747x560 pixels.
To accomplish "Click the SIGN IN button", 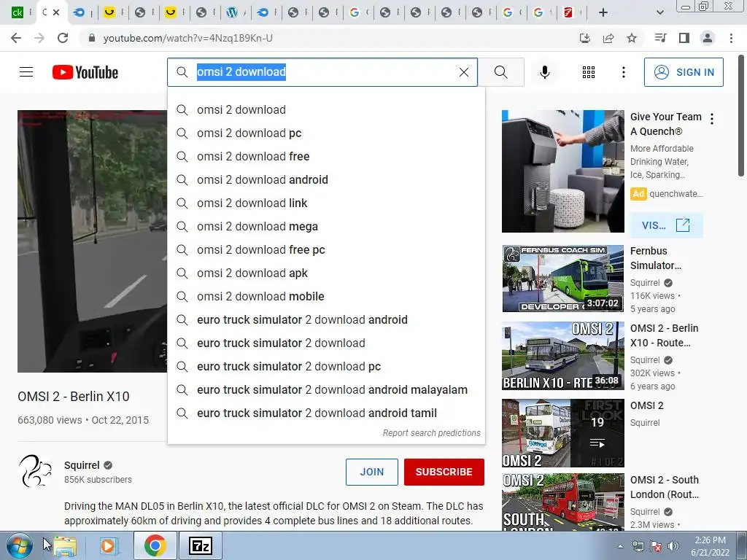I will 684,72.
